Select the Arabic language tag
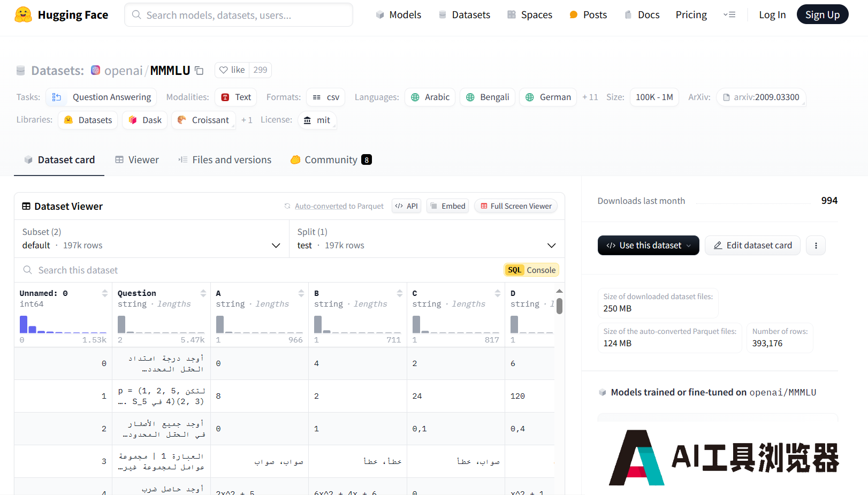 click(x=430, y=97)
